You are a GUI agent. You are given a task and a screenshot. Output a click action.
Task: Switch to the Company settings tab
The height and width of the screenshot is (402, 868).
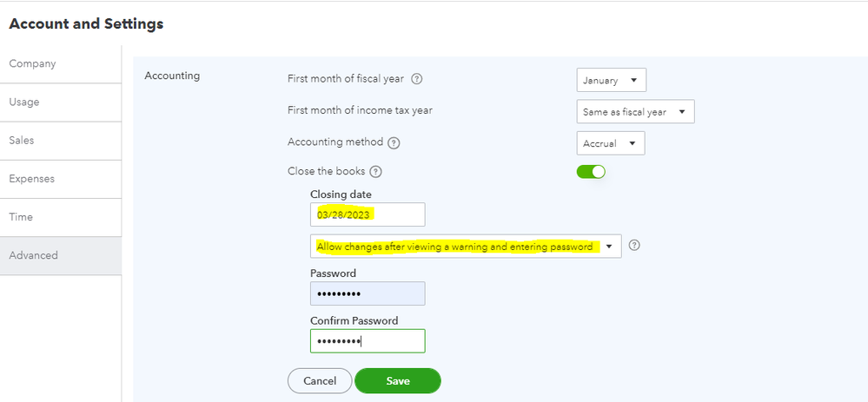pos(32,64)
